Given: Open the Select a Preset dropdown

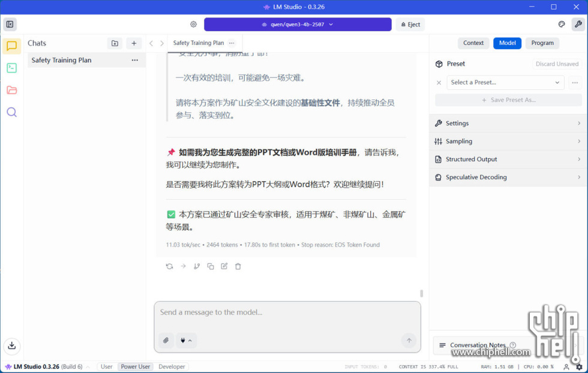Looking at the screenshot, I should click(x=505, y=83).
